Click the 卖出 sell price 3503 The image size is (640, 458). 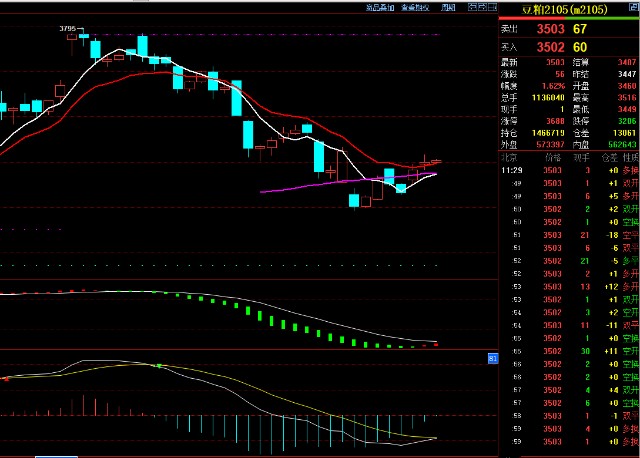click(551, 29)
